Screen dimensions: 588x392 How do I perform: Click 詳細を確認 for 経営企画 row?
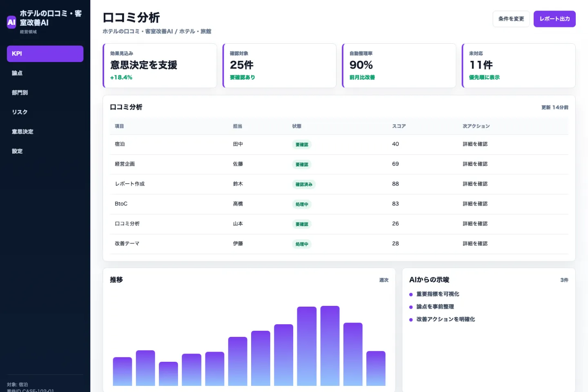(x=475, y=164)
